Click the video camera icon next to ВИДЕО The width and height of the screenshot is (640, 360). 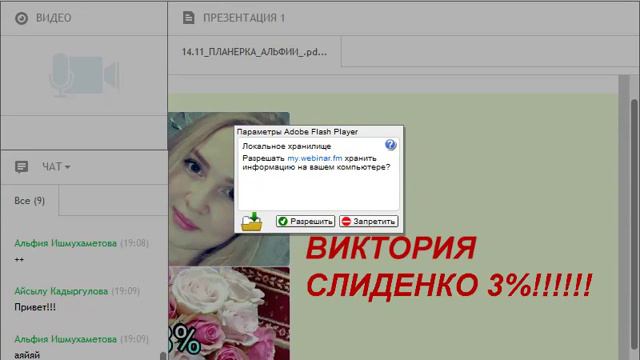point(21,18)
